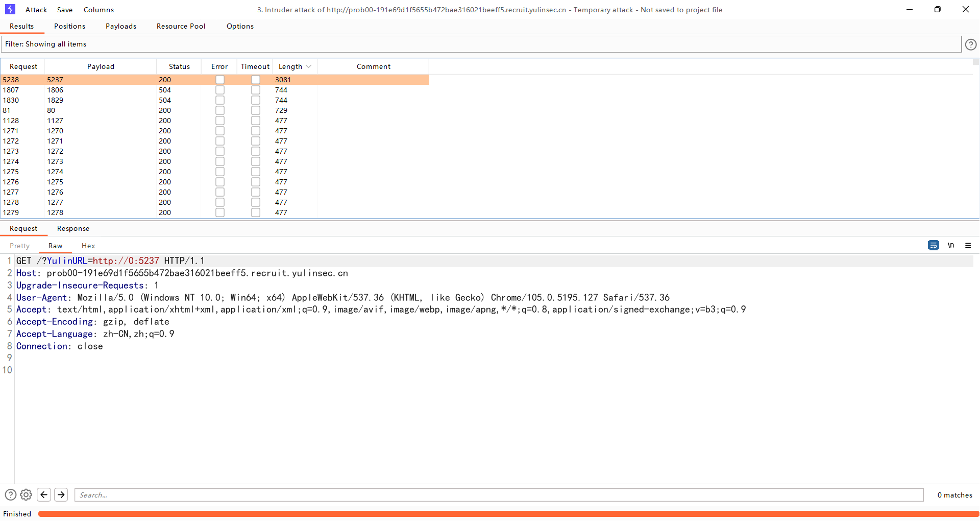Click the orange attack progress bar

coord(508,514)
